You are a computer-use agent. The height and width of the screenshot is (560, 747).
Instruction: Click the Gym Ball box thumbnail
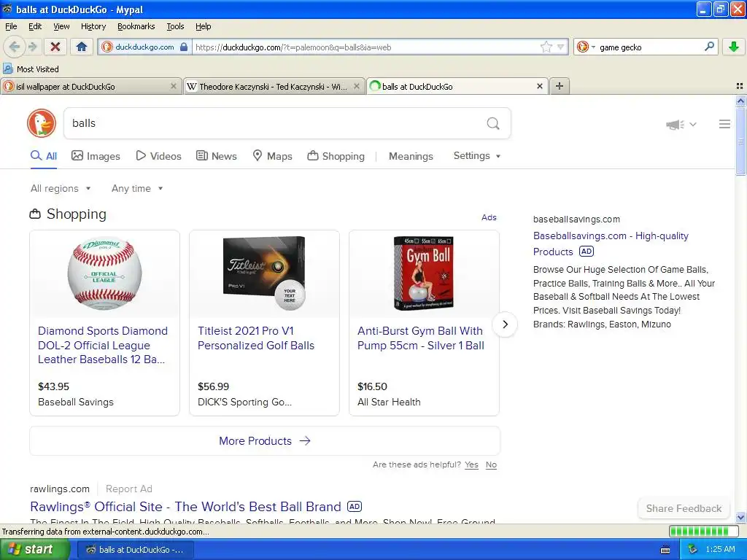(x=424, y=273)
